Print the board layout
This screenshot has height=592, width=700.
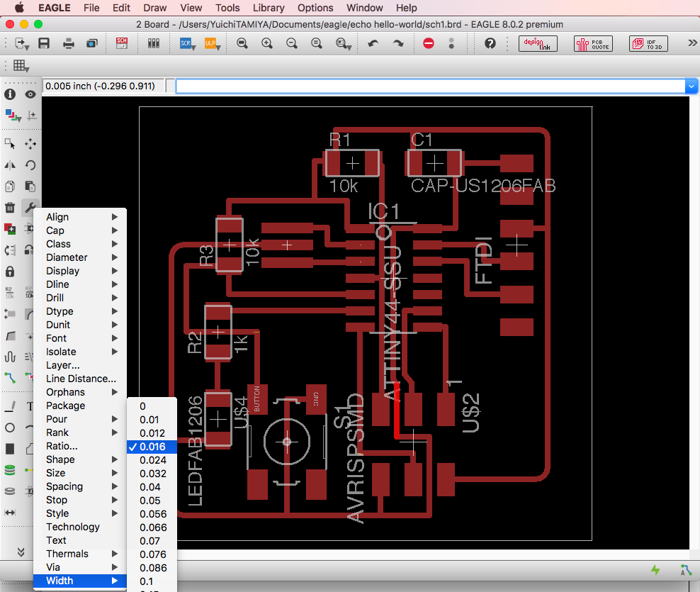pos(68,43)
